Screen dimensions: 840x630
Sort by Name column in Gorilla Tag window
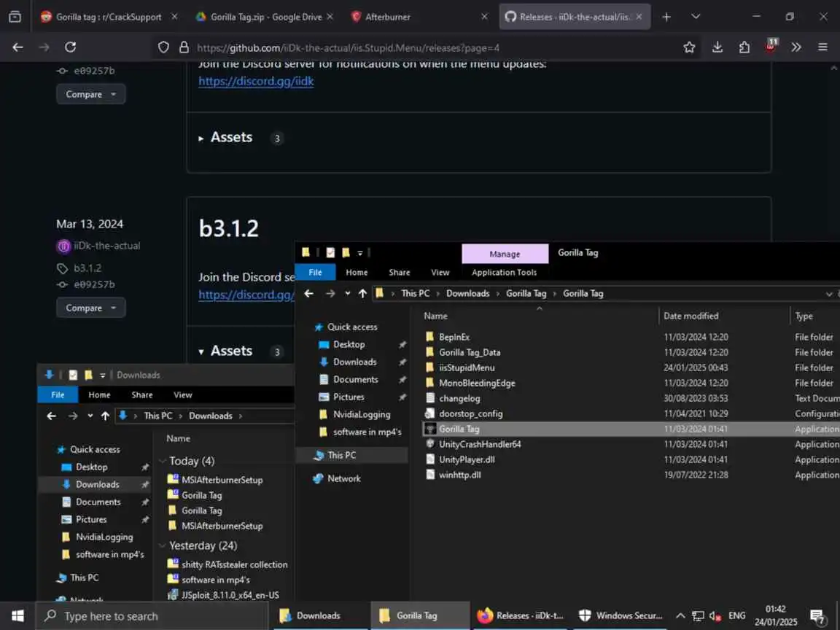pos(435,316)
